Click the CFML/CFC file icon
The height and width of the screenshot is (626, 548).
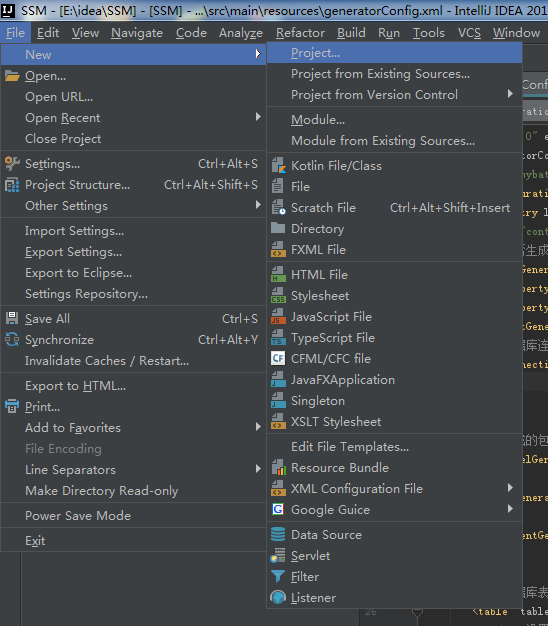[x=278, y=358]
